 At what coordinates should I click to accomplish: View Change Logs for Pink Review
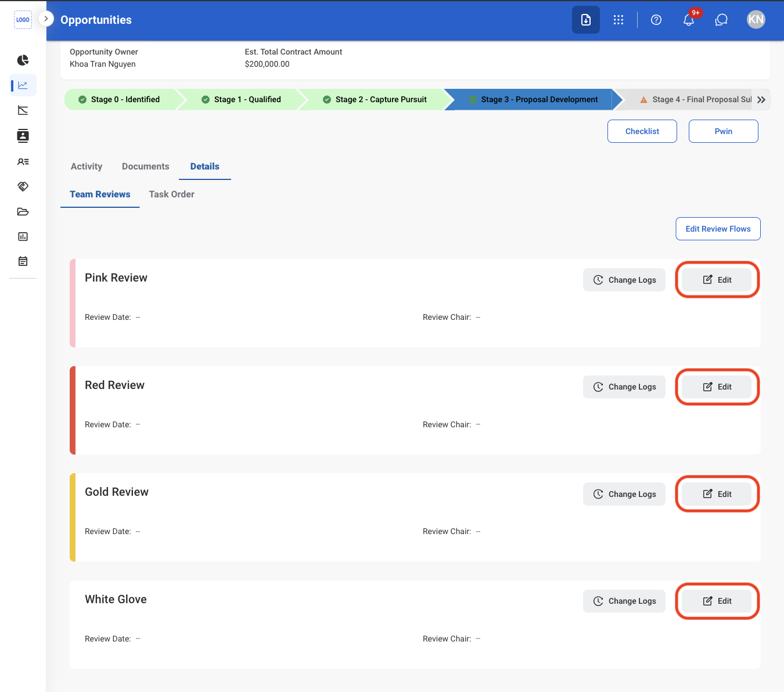tap(624, 280)
